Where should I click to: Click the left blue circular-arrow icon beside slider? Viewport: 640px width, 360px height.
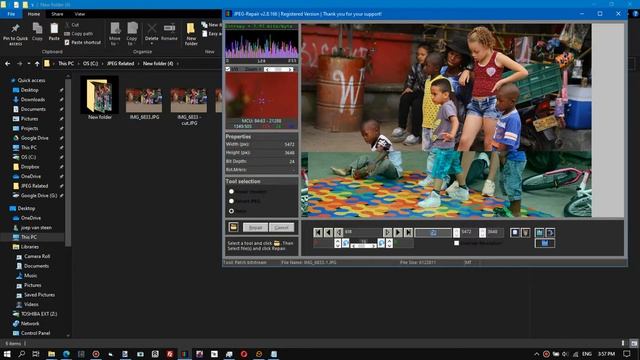[346, 243]
